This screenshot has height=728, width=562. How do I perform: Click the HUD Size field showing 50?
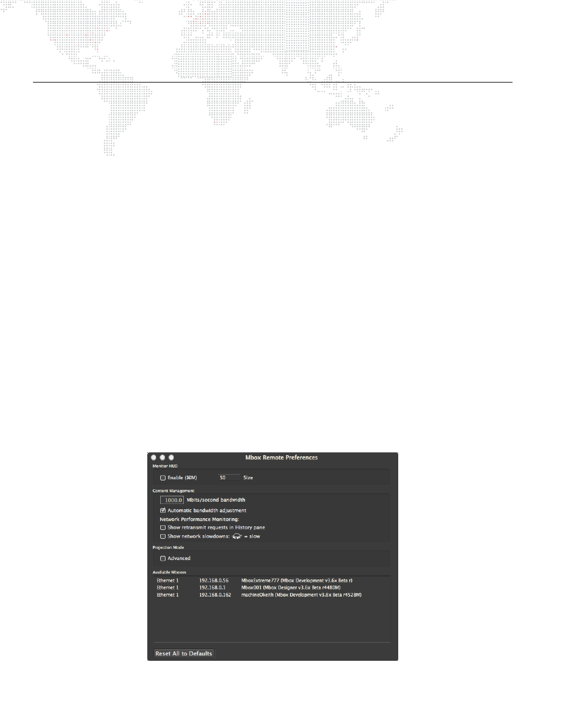pos(229,477)
